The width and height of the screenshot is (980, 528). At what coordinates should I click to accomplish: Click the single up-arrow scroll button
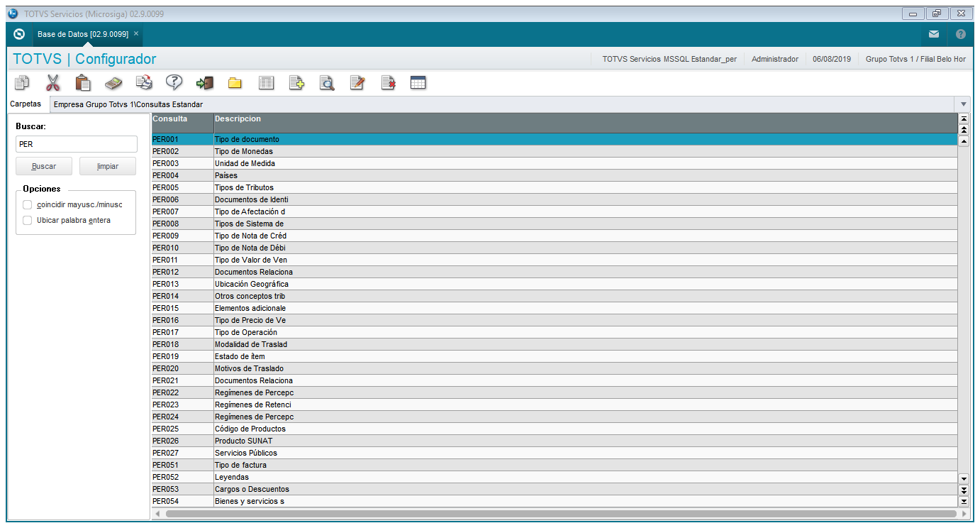pos(964,141)
